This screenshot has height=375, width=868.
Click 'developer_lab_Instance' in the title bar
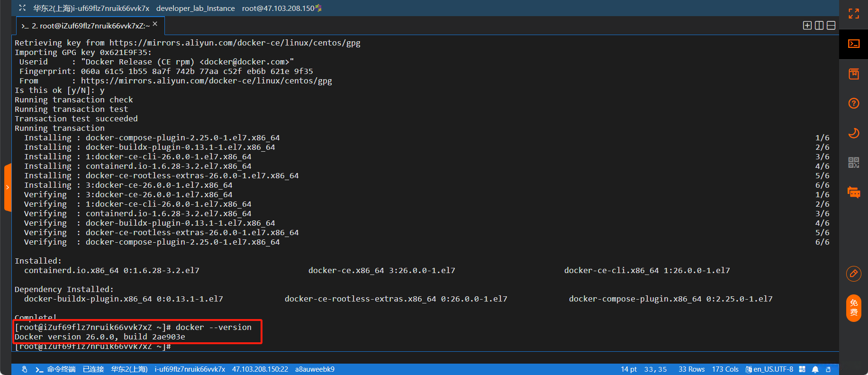point(196,8)
